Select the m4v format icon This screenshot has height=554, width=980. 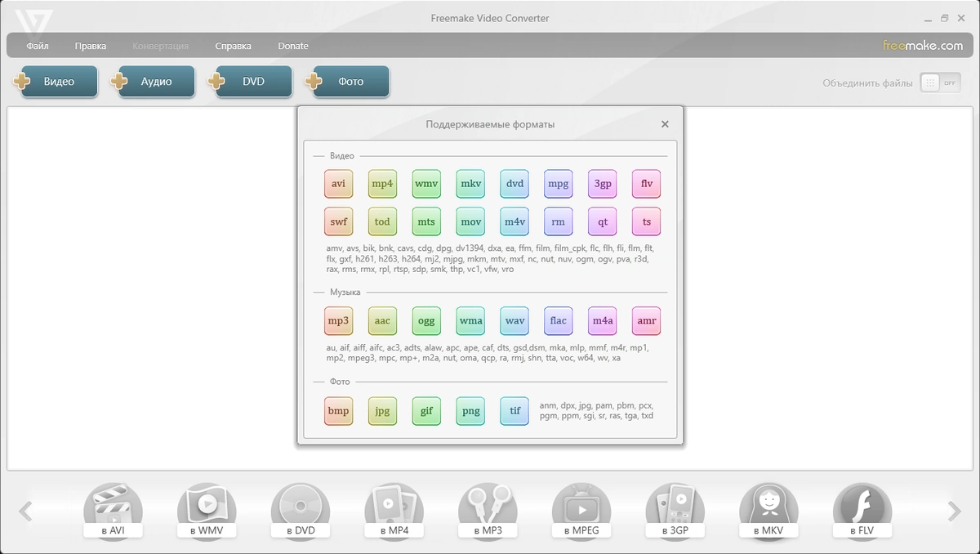pos(514,221)
